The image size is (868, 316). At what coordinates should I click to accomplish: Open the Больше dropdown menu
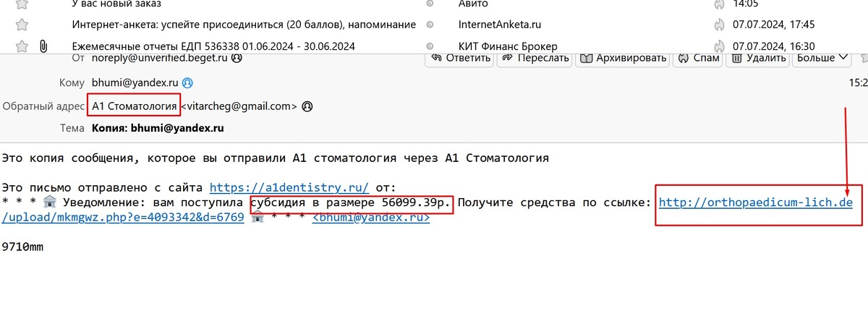(822, 58)
